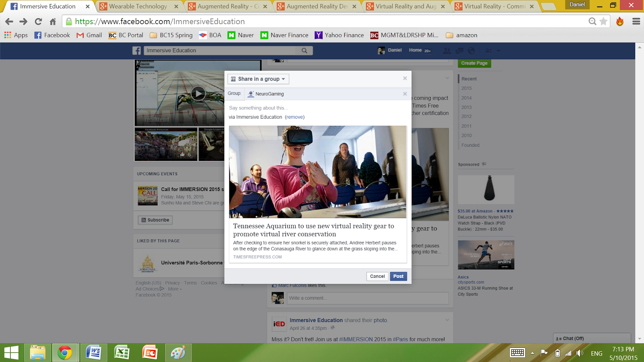Viewport: 644px width, 362px height.
Task: Click the Chrome forward arrow
Action: (24, 22)
